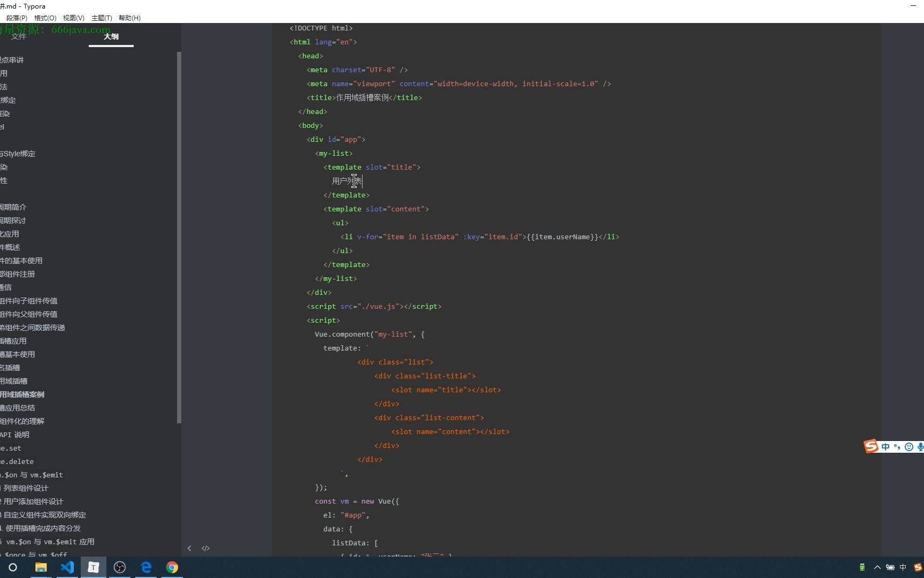Viewport: 924px width, 578px height.
Task: Click the title text 作用域插槽案例 in code
Action: coord(363,97)
